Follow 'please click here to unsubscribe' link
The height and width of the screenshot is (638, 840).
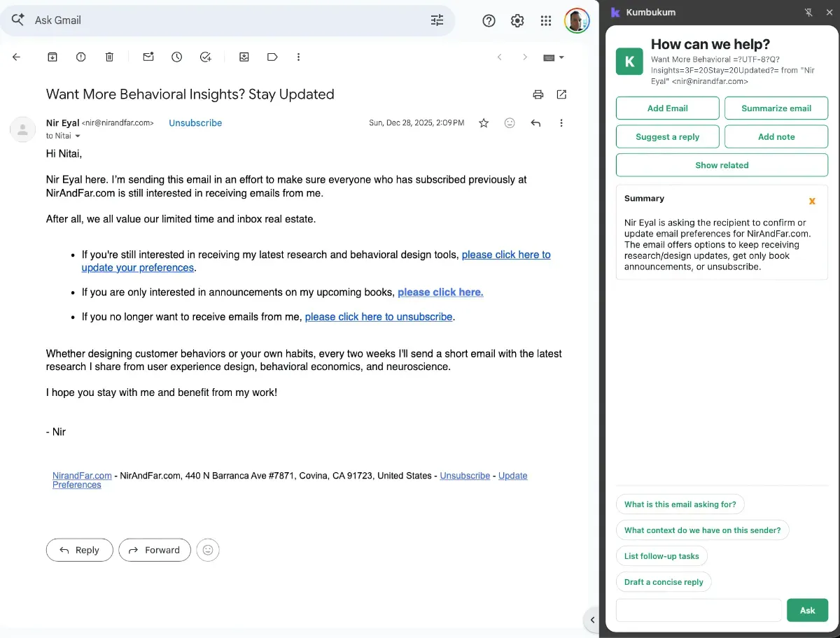(x=379, y=317)
